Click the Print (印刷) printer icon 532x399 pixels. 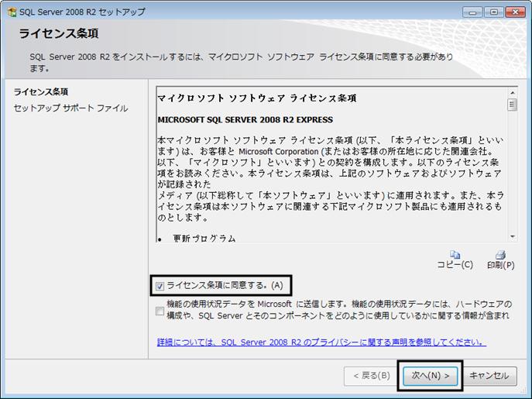[501, 254]
